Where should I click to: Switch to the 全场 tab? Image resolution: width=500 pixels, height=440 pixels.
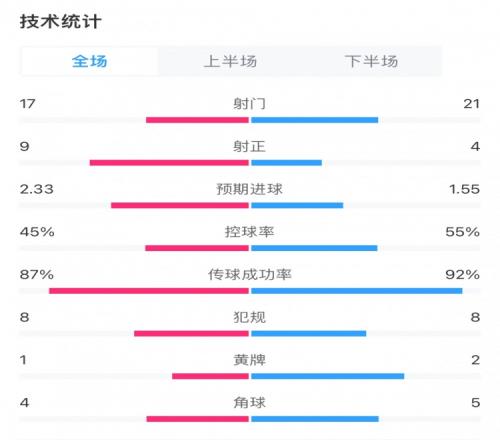89,61
